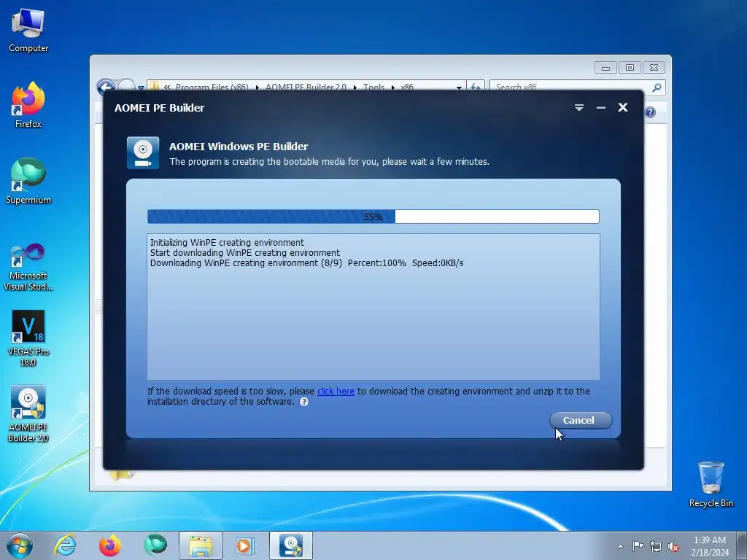Maximize the Explorer window behind

[630, 68]
